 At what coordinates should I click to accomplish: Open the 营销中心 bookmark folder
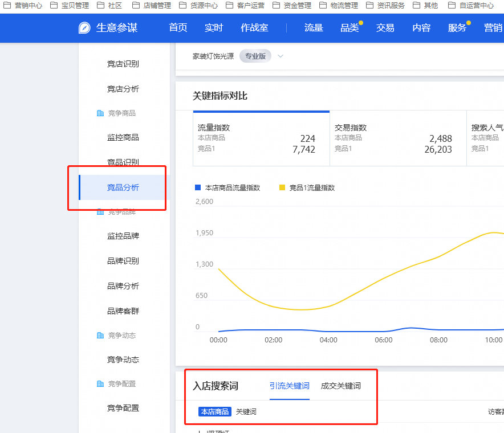point(22,6)
